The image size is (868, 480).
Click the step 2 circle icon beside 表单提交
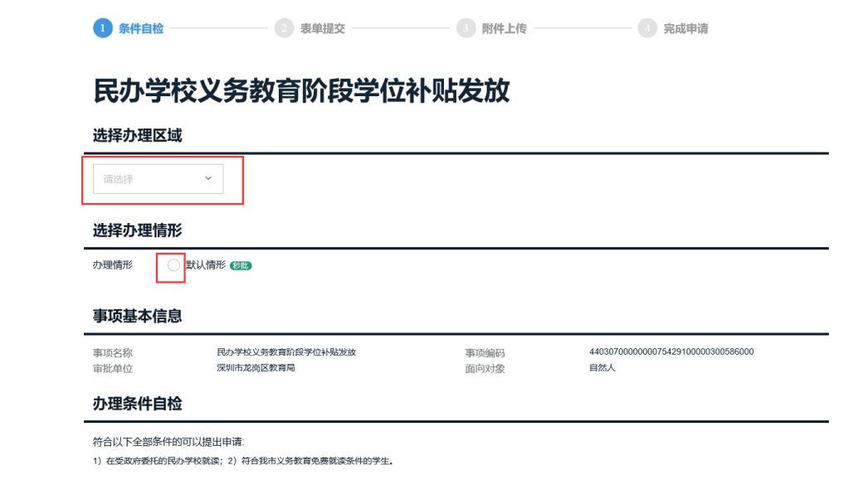pyautogui.click(x=285, y=27)
